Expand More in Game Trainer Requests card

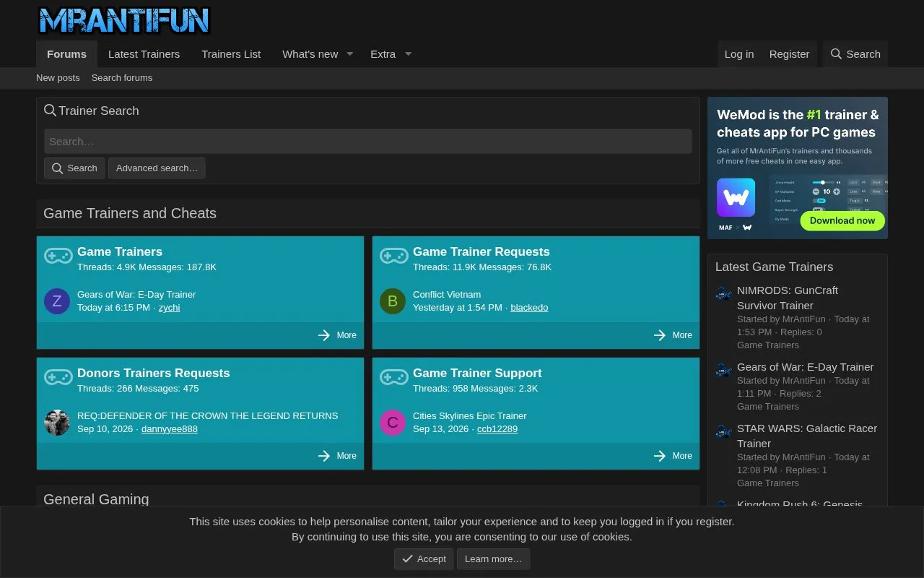673,335
